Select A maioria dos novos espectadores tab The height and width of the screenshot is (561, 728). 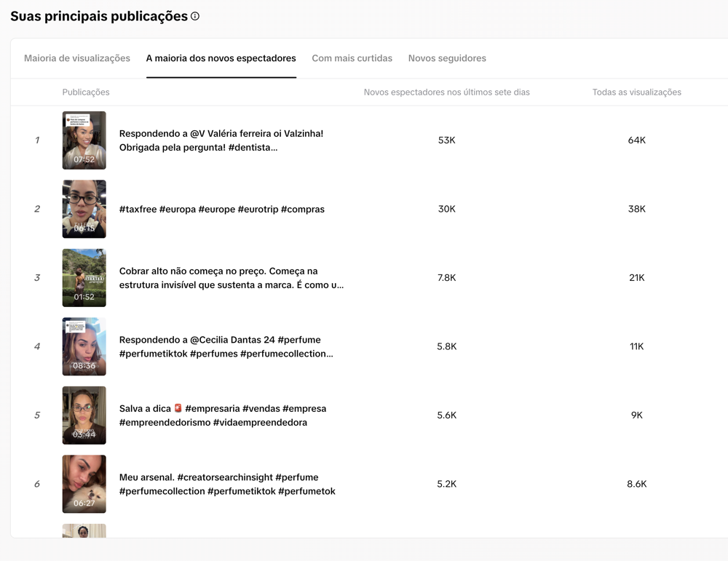[221, 58]
